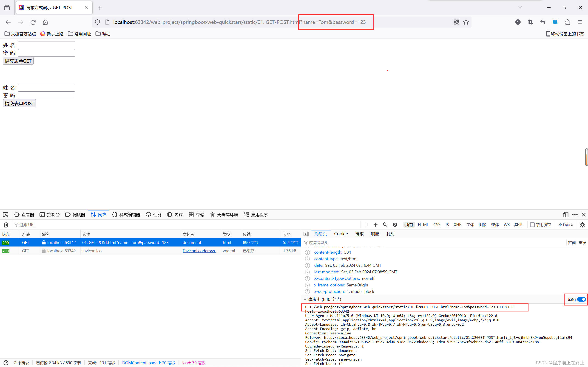Click the clear network log trash icon
Image resolution: width=588 pixels, height=367 pixels.
pyautogui.click(x=6, y=224)
